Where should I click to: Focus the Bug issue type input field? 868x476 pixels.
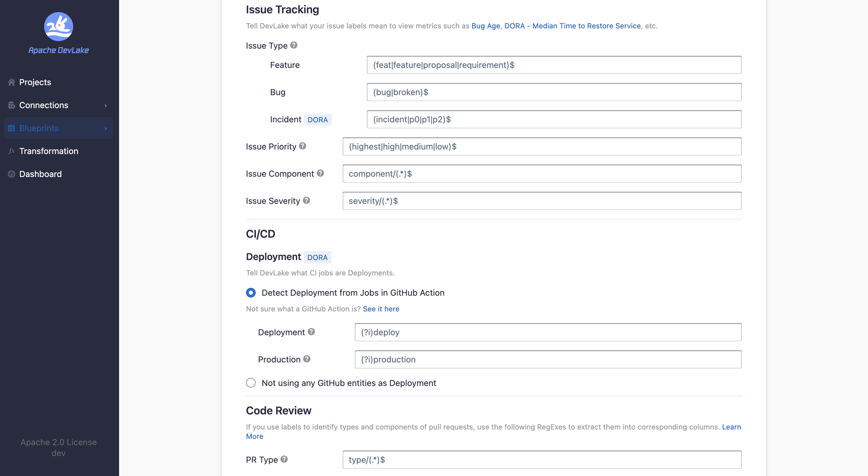point(554,92)
